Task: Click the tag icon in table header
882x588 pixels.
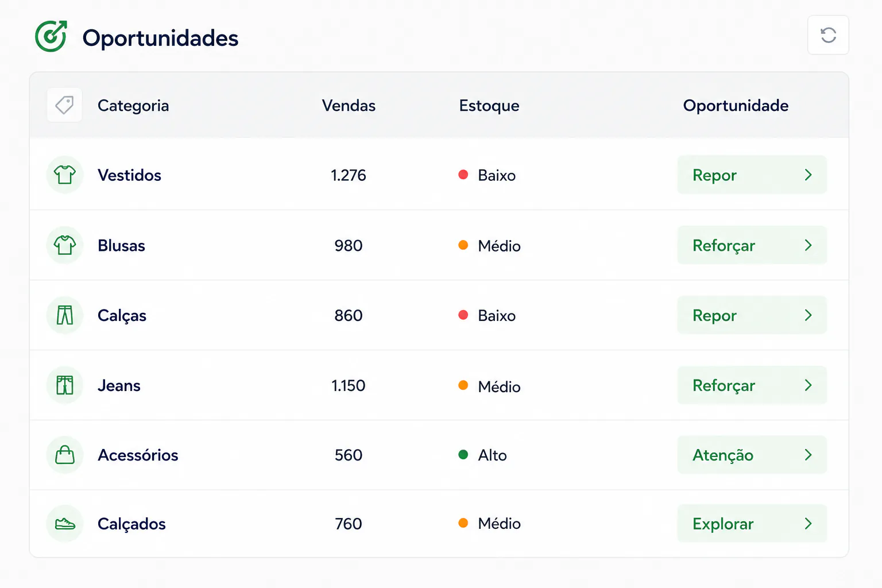Action: (x=64, y=105)
